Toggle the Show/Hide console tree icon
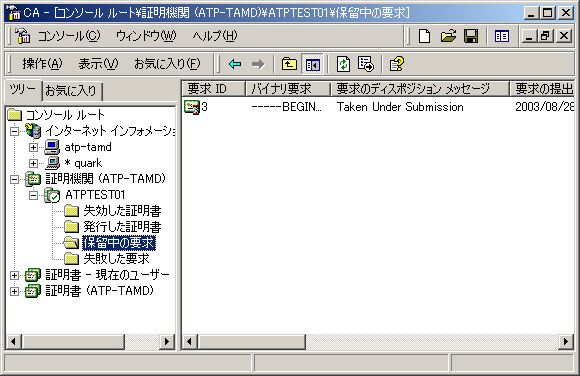 313,64
